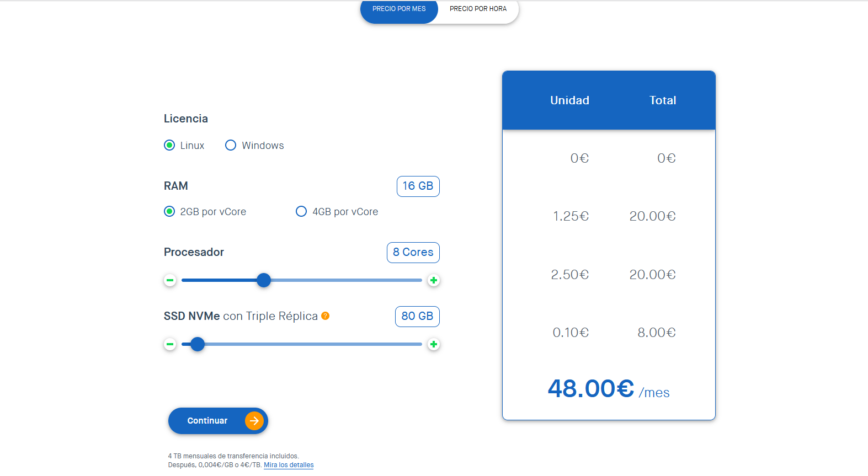Click the 16 GB RAM value box
The height and width of the screenshot is (476, 868).
[418, 186]
